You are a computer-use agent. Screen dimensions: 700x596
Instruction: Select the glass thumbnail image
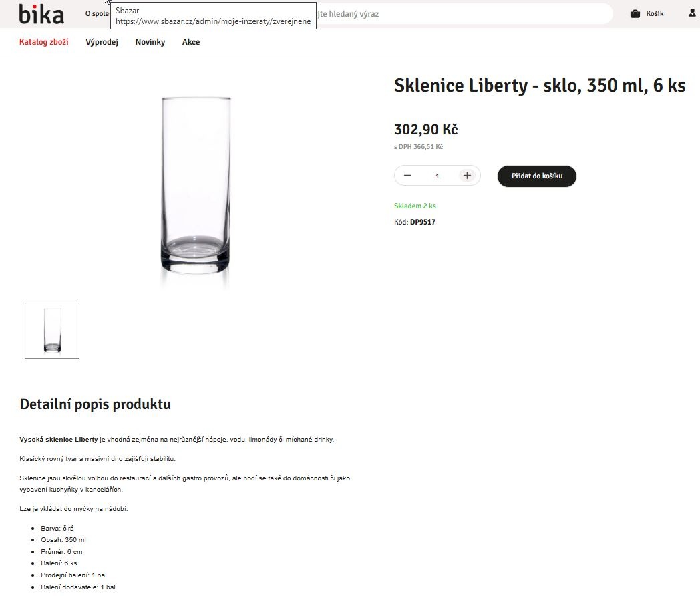[52, 331]
